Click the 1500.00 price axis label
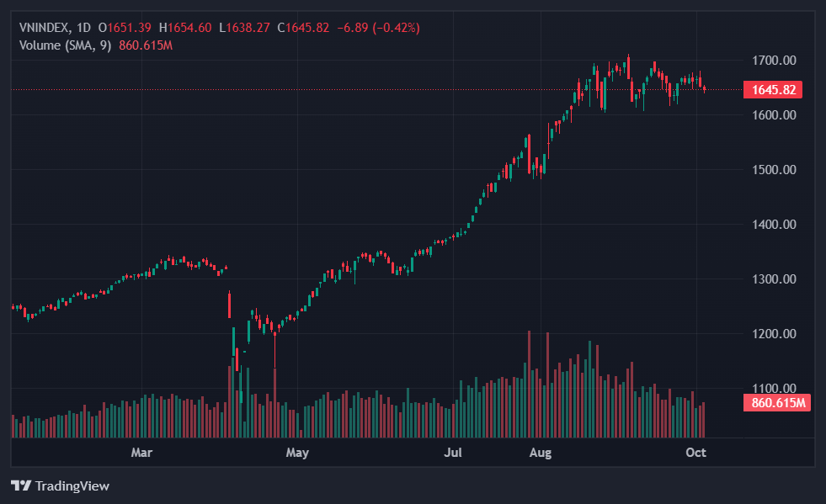Image resolution: width=826 pixels, height=504 pixels. pyautogui.click(x=775, y=170)
